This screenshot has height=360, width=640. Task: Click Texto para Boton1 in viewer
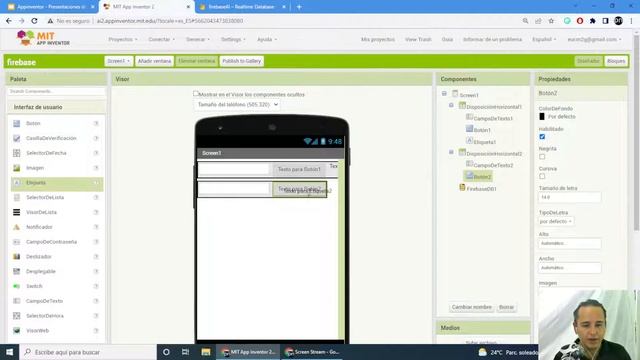(299, 169)
